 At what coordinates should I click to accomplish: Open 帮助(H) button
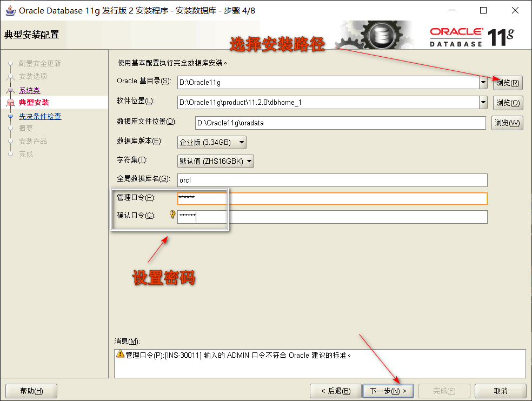(31, 391)
